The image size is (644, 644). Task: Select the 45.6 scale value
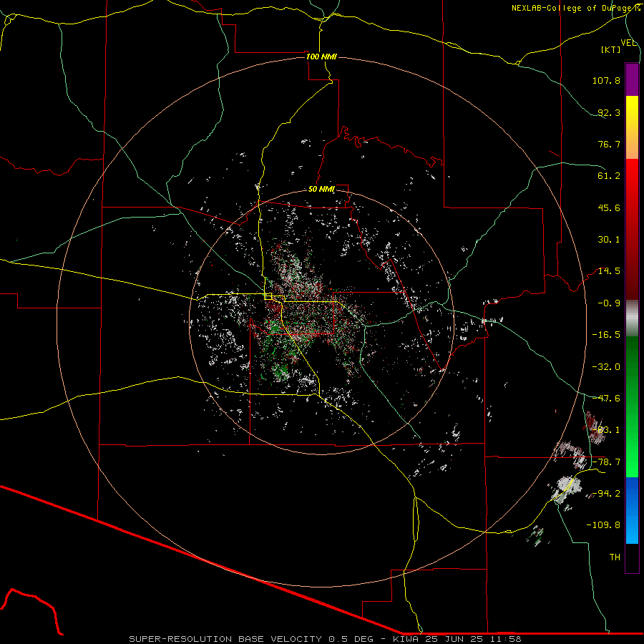click(609, 208)
